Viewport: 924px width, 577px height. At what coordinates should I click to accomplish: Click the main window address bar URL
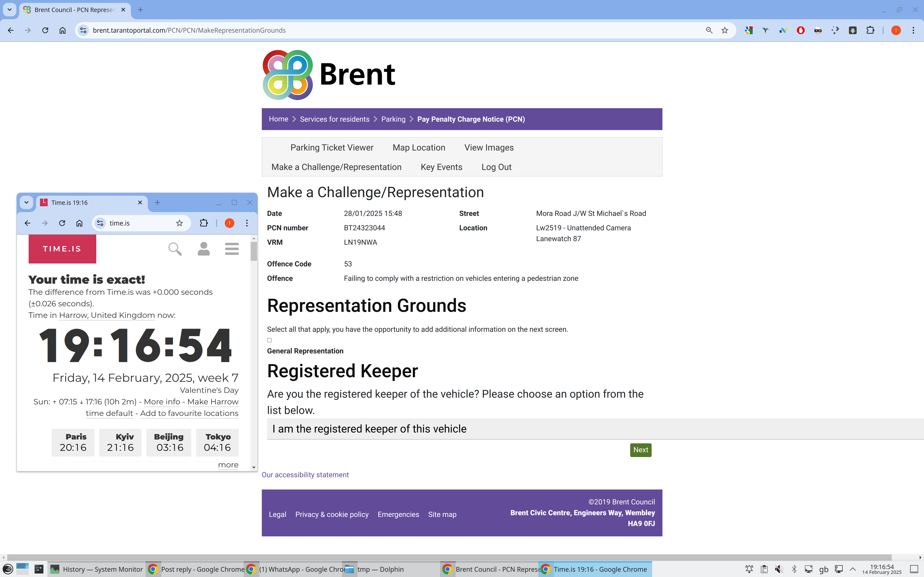point(189,30)
